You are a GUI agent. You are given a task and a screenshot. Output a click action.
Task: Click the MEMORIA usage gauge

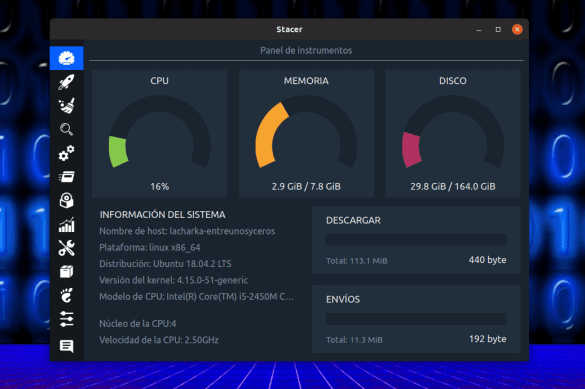coord(306,132)
